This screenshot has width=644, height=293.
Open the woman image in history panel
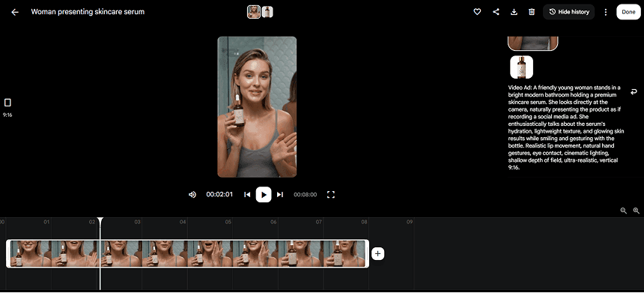click(532, 43)
